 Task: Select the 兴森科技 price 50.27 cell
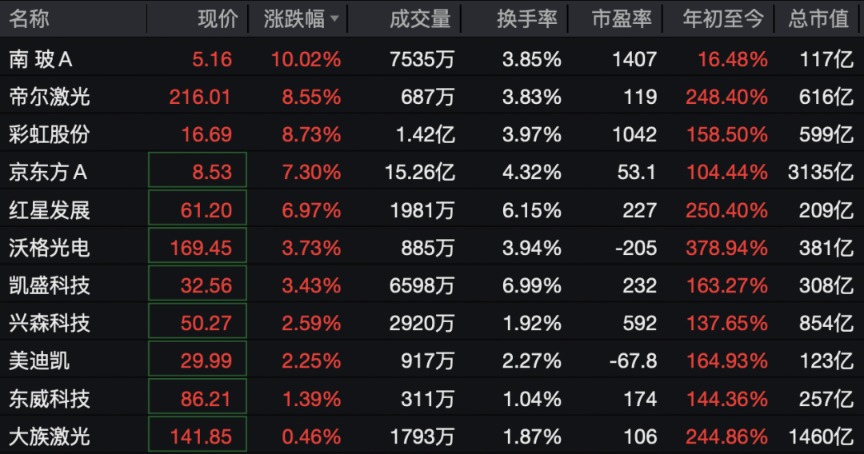(x=197, y=321)
